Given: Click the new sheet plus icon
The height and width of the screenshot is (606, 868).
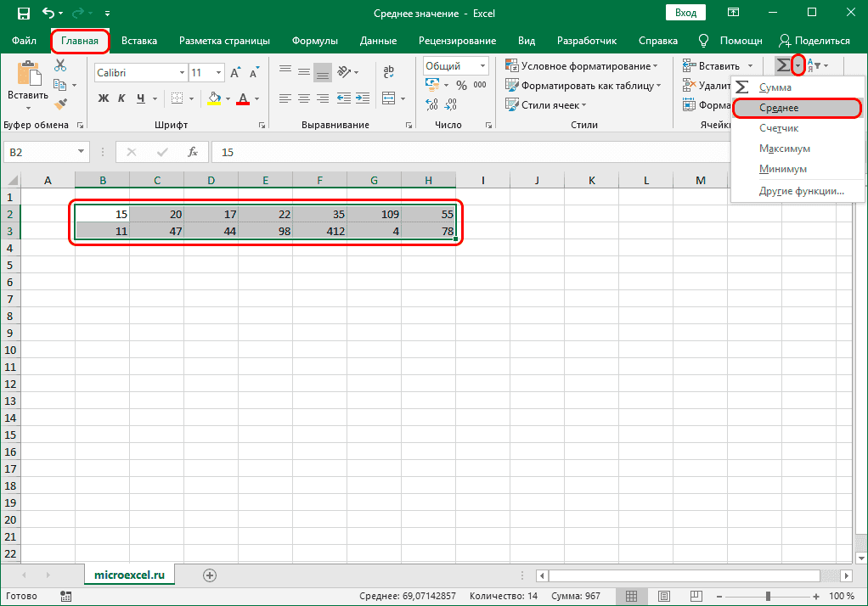Looking at the screenshot, I should coord(210,575).
